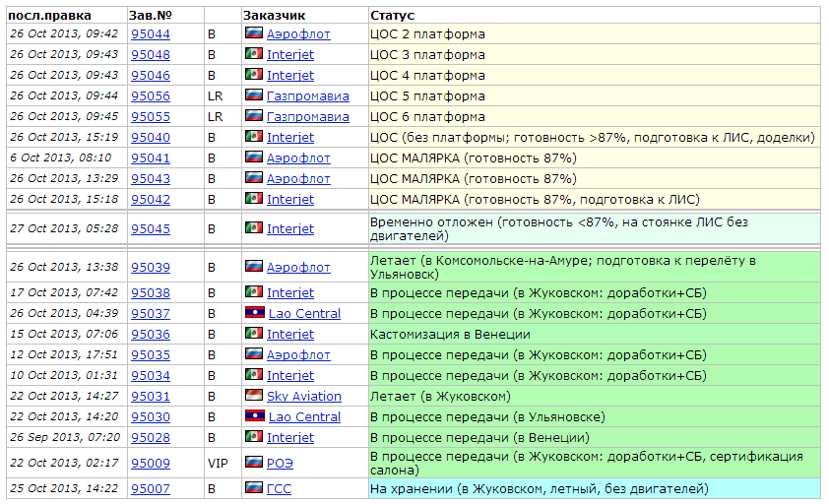Open serial number link 95042
Image resolution: width=829 pixels, height=504 pixels.
click(151, 200)
